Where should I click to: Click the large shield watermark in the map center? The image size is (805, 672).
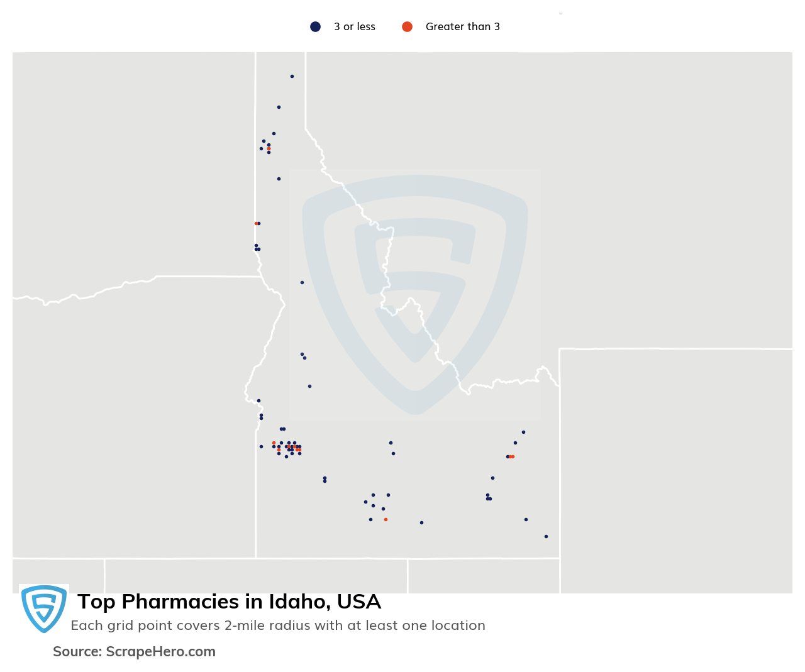(x=415, y=294)
